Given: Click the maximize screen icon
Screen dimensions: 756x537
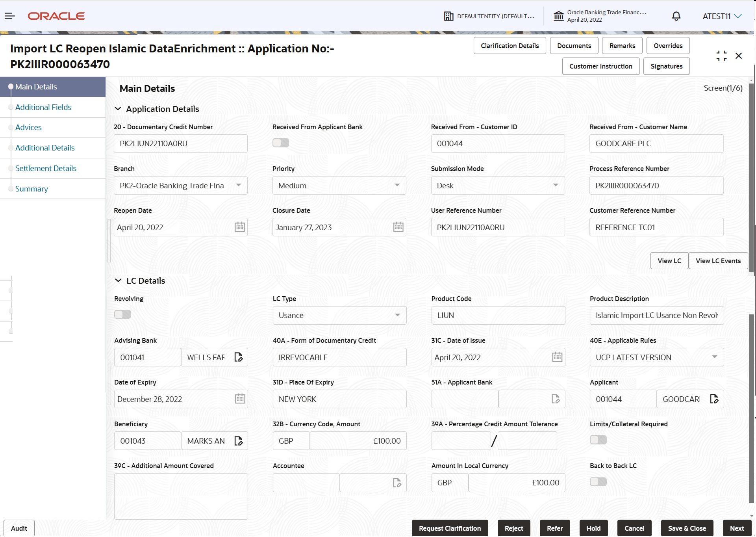Looking at the screenshot, I should coord(721,56).
